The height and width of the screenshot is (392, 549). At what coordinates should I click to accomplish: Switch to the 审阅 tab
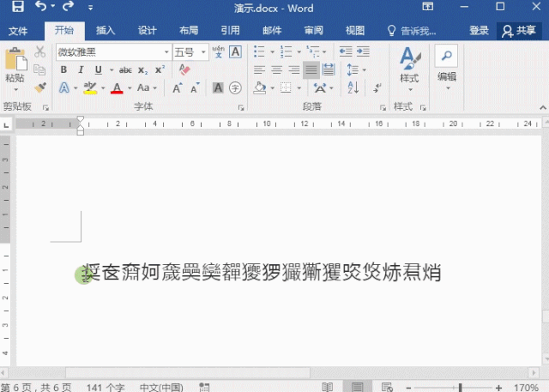[x=314, y=31]
